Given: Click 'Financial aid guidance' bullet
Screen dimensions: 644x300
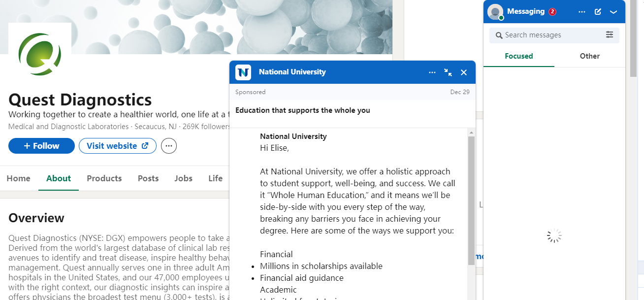Looking at the screenshot, I should coord(302,278).
